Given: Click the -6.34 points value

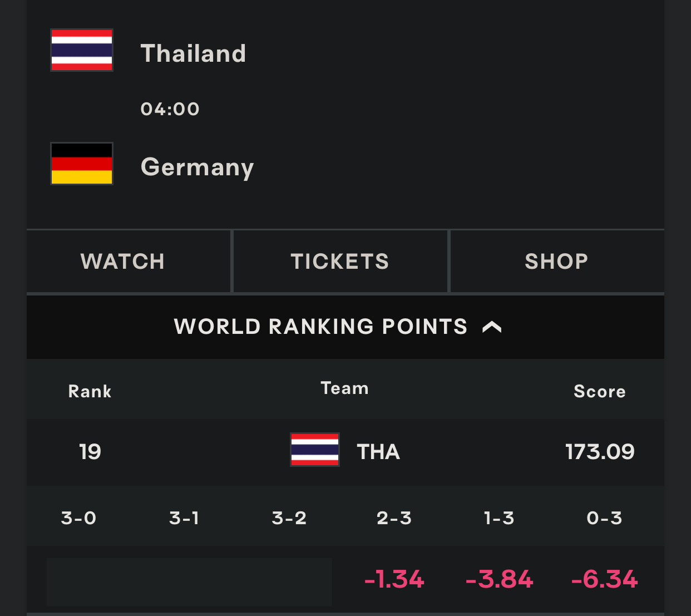Looking at the screenshot, I should pyautogui.click(x=604, y=579).
